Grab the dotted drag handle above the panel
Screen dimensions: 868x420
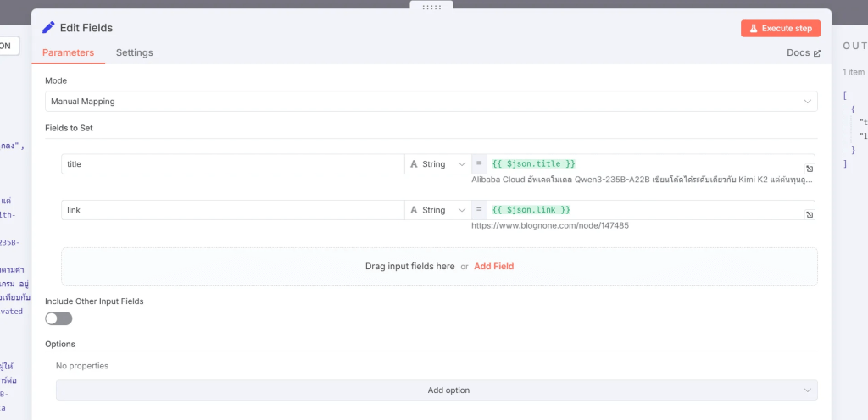tap(431, 6)
